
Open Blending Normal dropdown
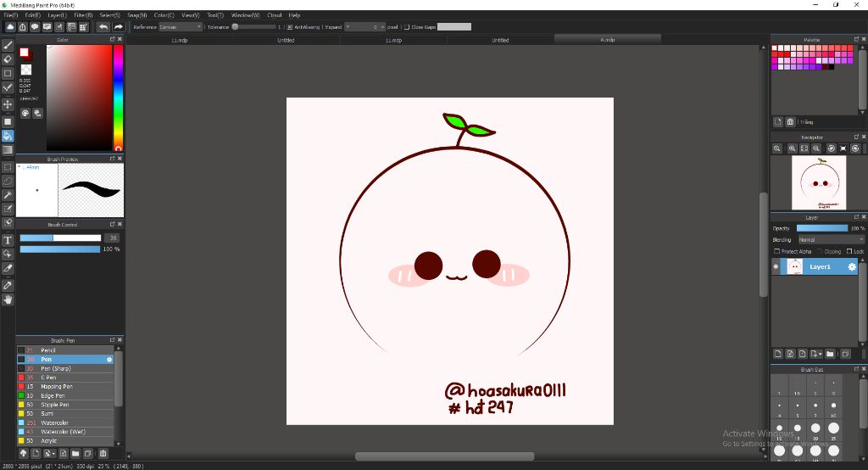coord(831,239)
